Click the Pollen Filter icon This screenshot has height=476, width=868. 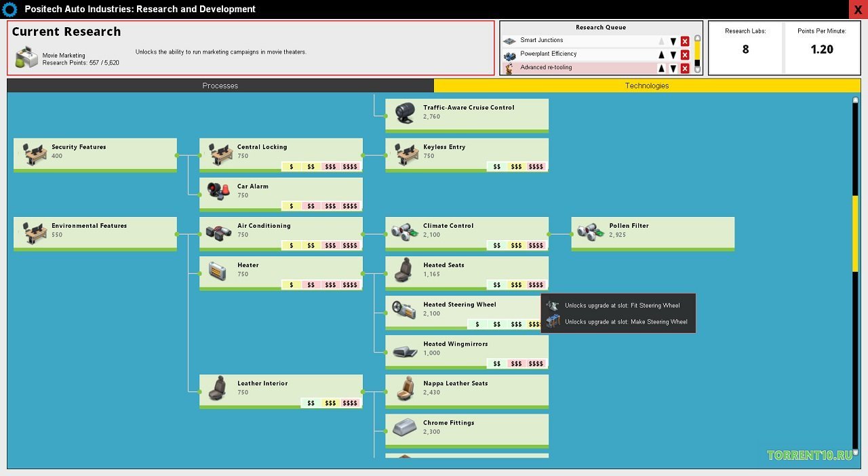[590, 231]
